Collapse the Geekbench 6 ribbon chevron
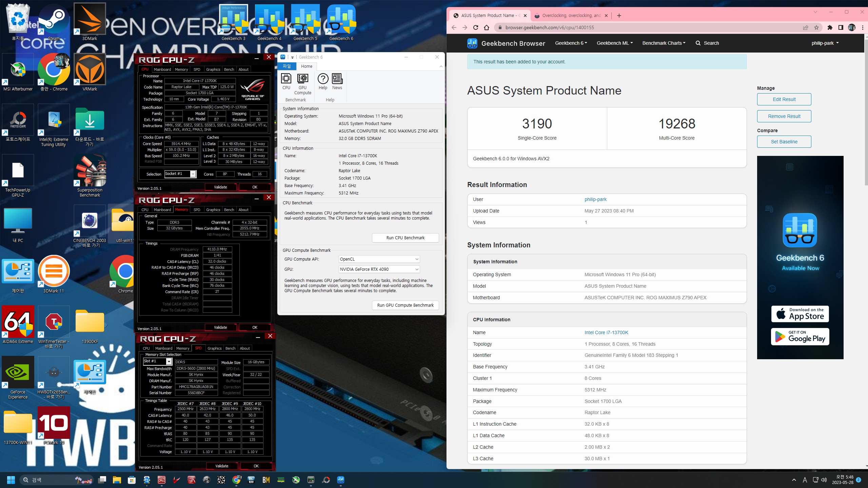 tap(441, 66)
